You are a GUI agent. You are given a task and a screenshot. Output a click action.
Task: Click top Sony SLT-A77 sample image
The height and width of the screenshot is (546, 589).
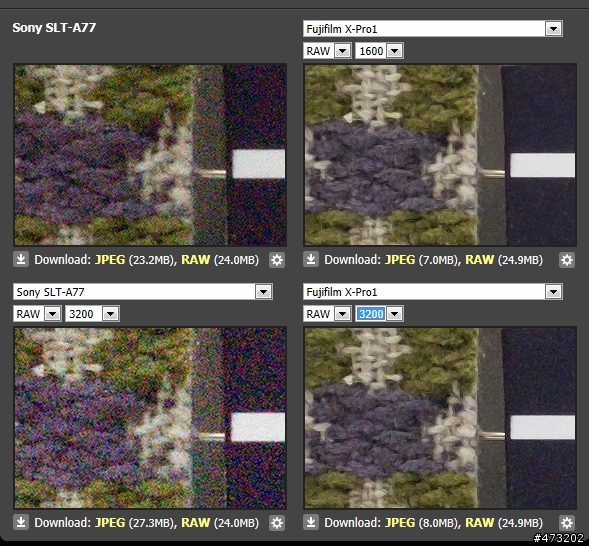click(150, 155)
